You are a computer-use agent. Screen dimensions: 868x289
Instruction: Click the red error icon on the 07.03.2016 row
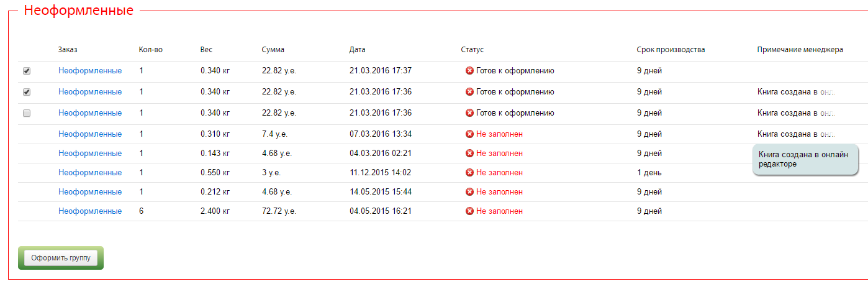tap(469, 134)
